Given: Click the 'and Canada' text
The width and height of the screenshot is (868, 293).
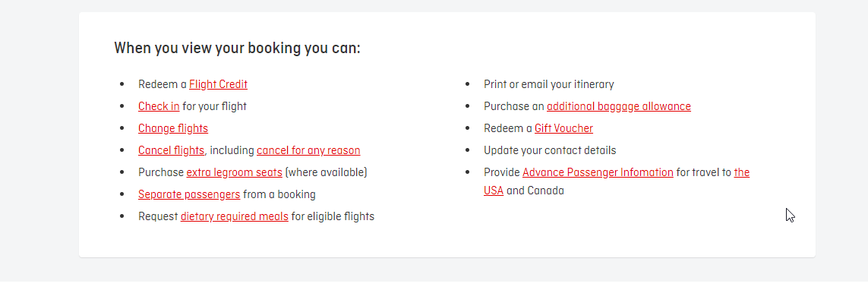Looking at the screenshot, I should (x=535, y=191).
